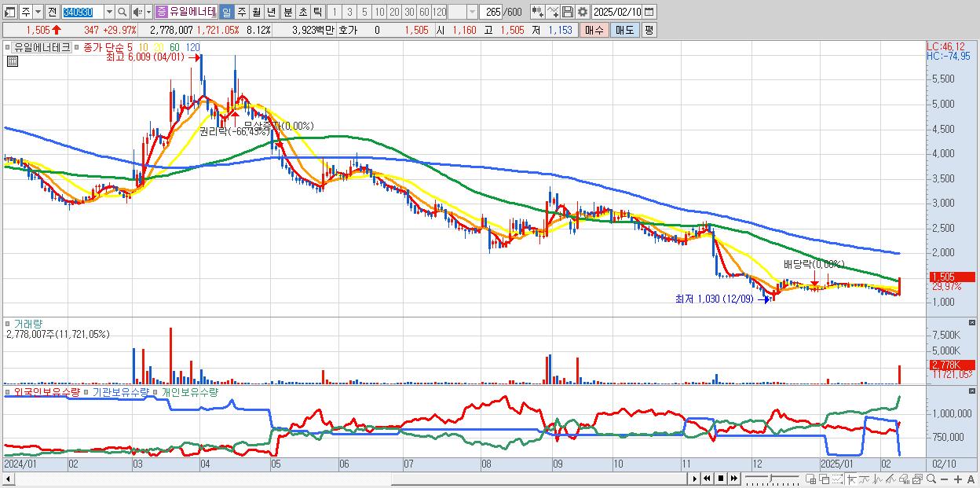Image resolution: width=980 pixels, height=488 pixels.
Task: Click the top-left chart window layout icon
Action: coord(9,12)
